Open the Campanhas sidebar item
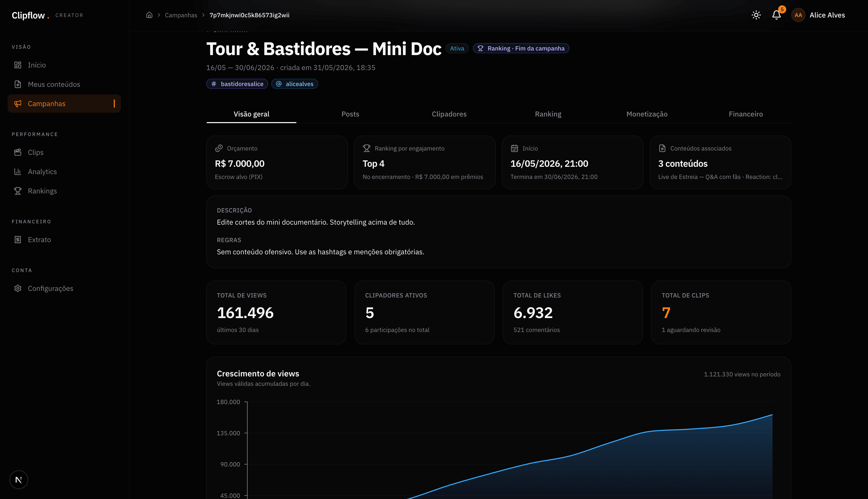 tap(64, 104)
